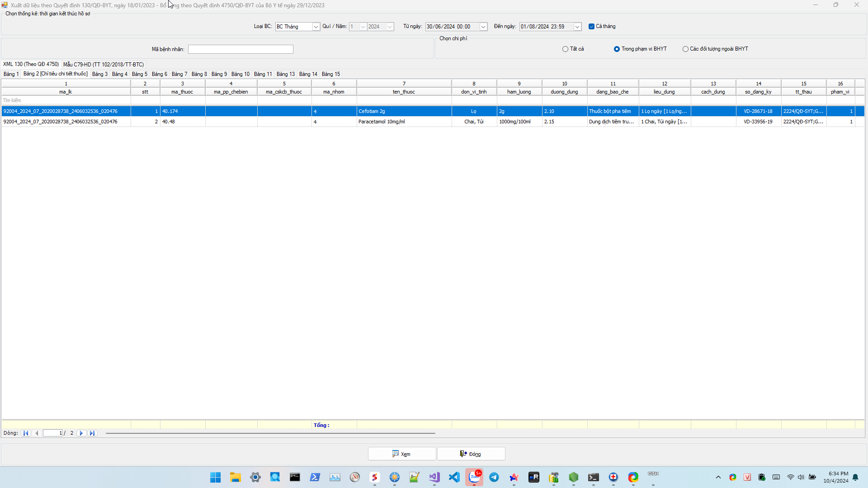Screen dimensions: 868x488
Task: Click the Xem button
Action: click(x=401, y=454)
